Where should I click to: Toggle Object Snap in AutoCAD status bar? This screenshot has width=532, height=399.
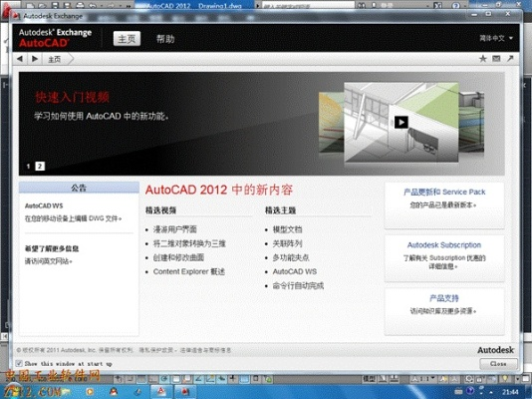(175, 378)
